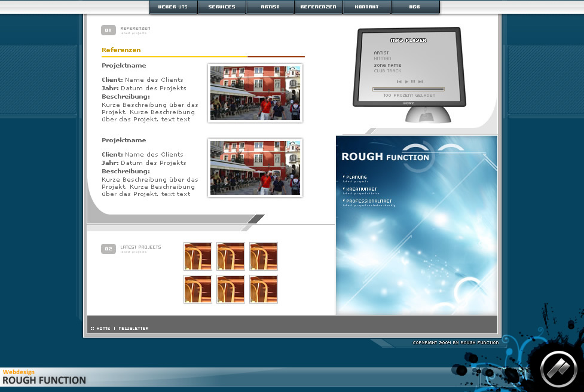Image resolution: width=584 pixels, height=392 pixels.
Task: Open the Services menu item
Action: 222,7
